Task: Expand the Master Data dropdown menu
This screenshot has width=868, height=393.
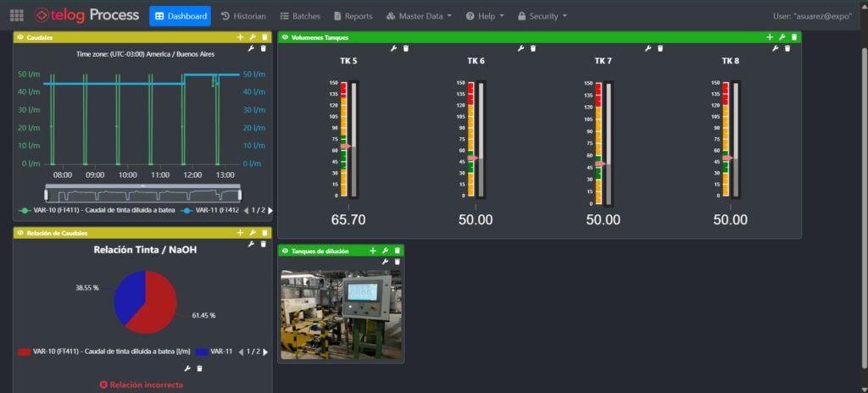Action: click(419, 16)
